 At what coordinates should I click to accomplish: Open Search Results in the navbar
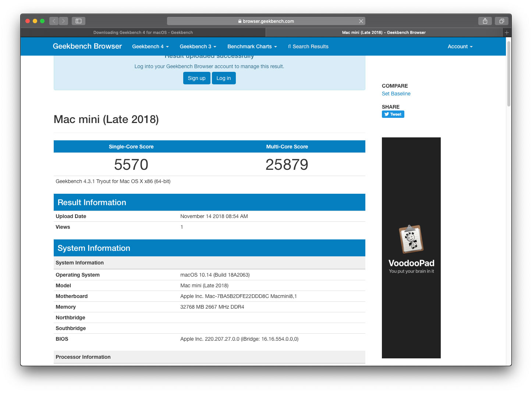pyautogui.click(x=308, y=46)
